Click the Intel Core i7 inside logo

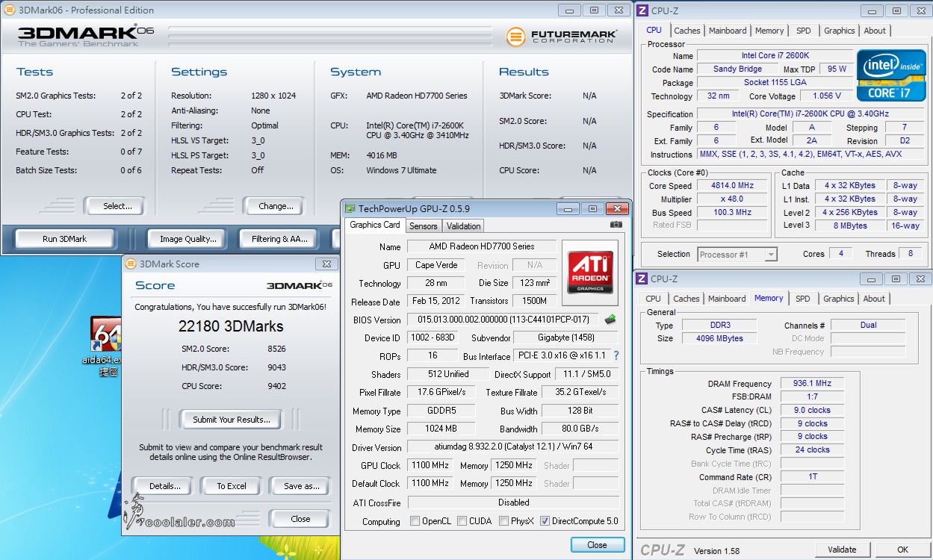tap(891, 75)
